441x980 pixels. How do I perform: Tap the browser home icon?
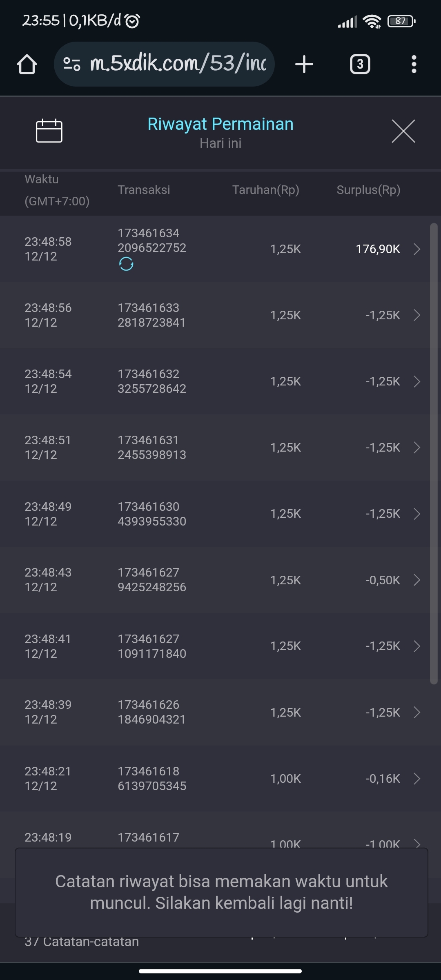(x=27, y=65)
